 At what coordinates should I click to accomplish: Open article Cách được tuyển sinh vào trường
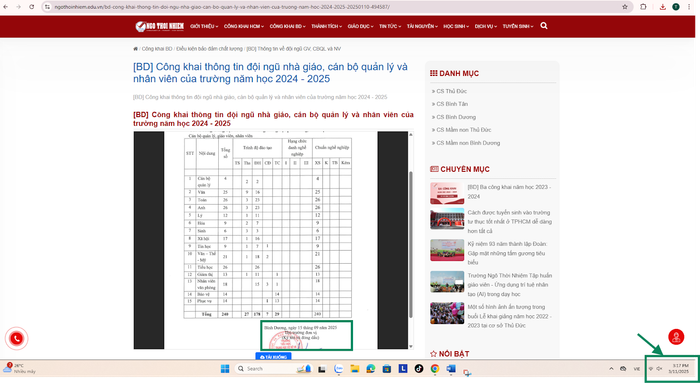point(509,222)
